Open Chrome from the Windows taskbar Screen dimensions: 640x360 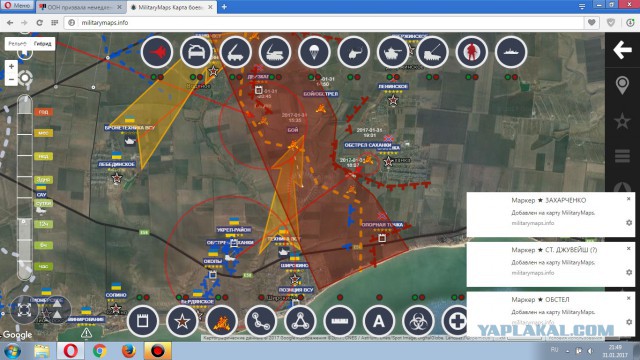click(99, 351)
